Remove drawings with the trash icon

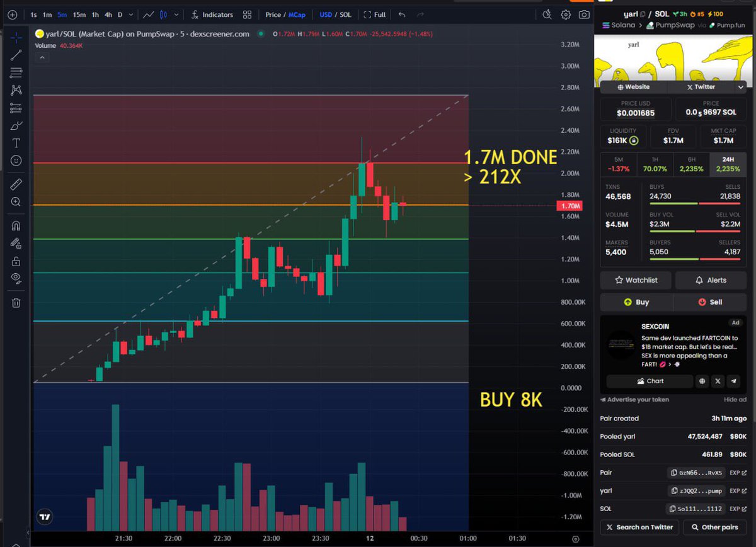click(16, 302)
